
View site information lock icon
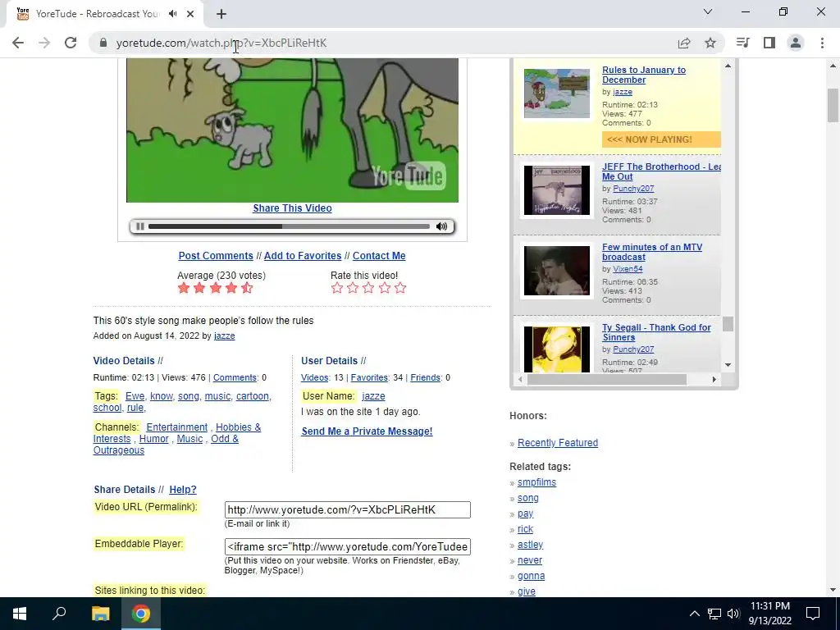[x=103, y=43]
